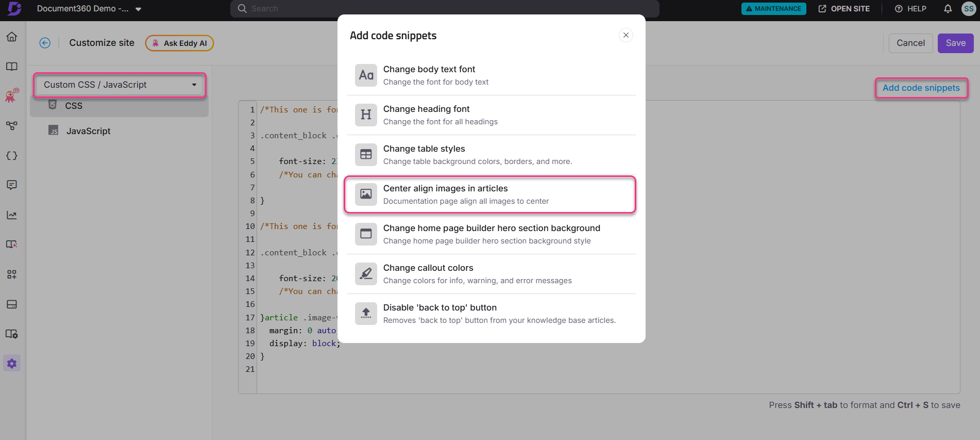Click the Change body text font icon
The image size is (980, 440).
(x=366, y=75)
